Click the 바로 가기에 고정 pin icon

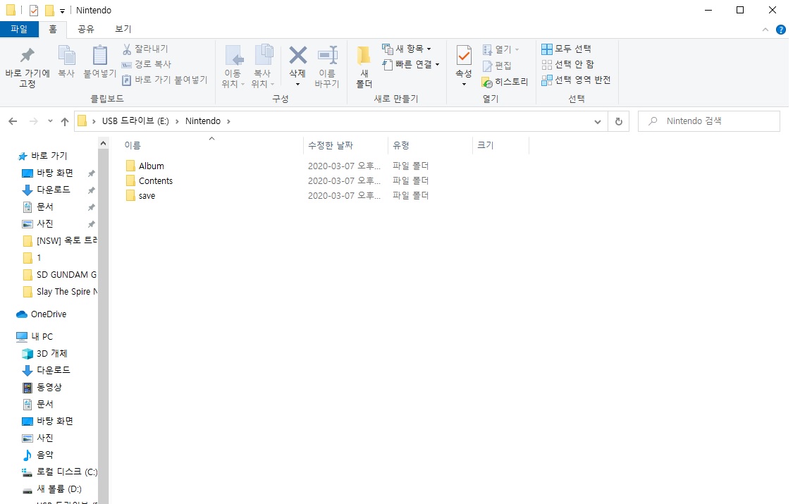coord(27,56)
